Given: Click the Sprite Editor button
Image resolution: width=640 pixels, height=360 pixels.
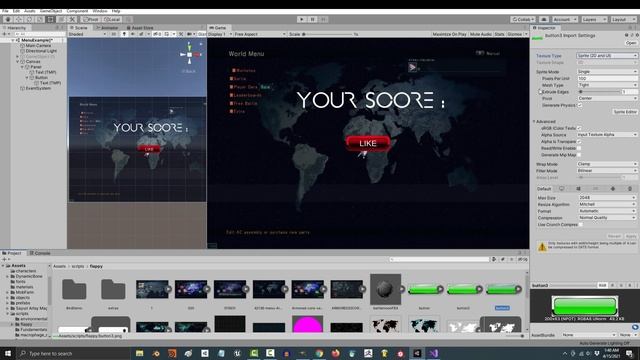Looking at the screenshot, I should [625, 112].
